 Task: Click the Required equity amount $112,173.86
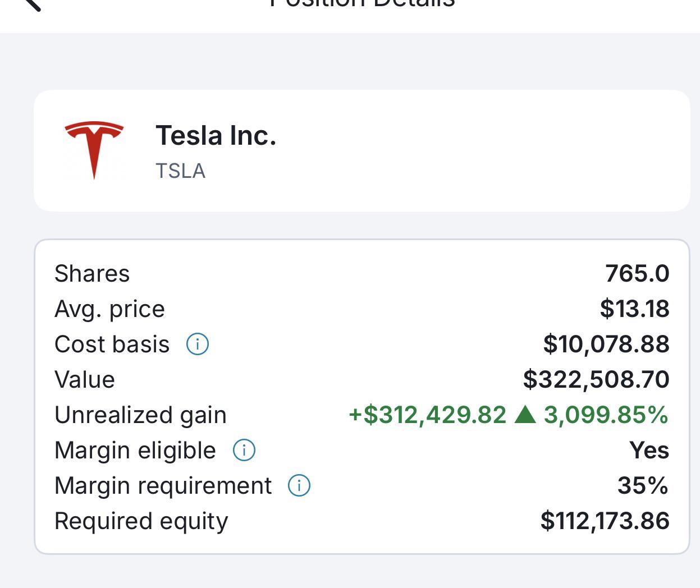(605, 521)
